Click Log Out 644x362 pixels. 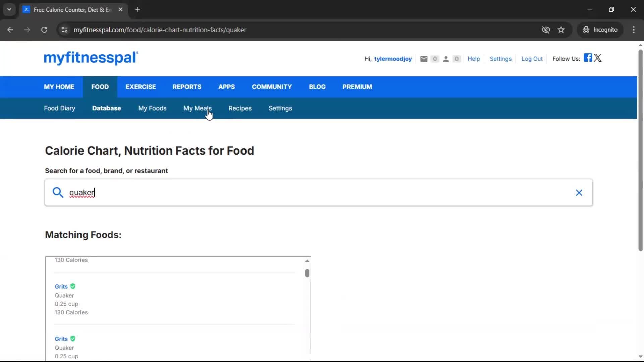point(532,59)
